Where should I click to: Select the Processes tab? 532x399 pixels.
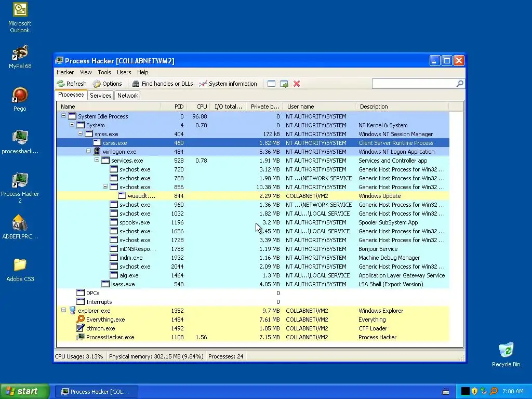71,95
